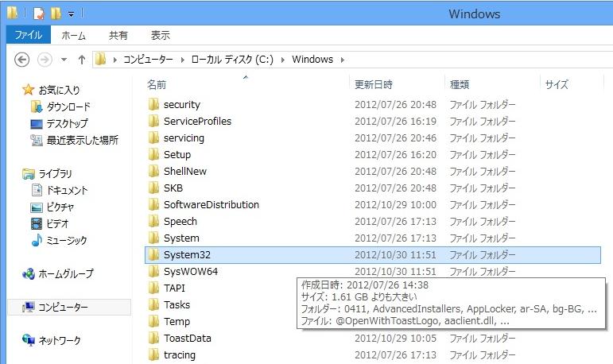The width and height of the screenshot is (613, 364).
Task: Select the System32 folder icon
Action: point(153,254)
